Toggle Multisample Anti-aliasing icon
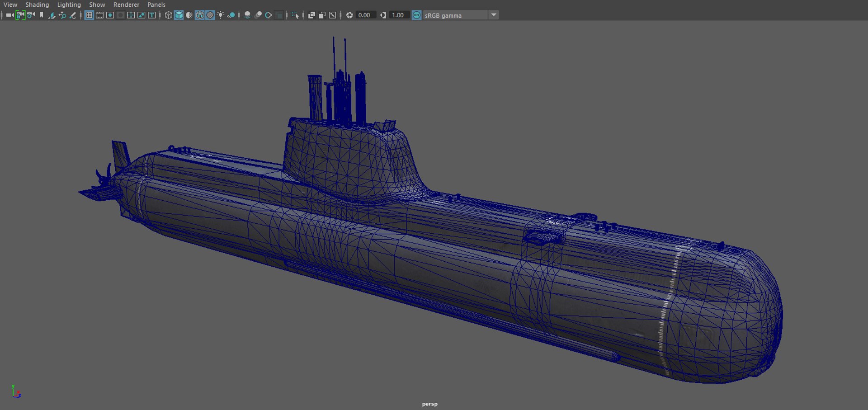Image resolution: width=868 pixels, height=410 pixels. pyautogui.click(x=269, y=15)
